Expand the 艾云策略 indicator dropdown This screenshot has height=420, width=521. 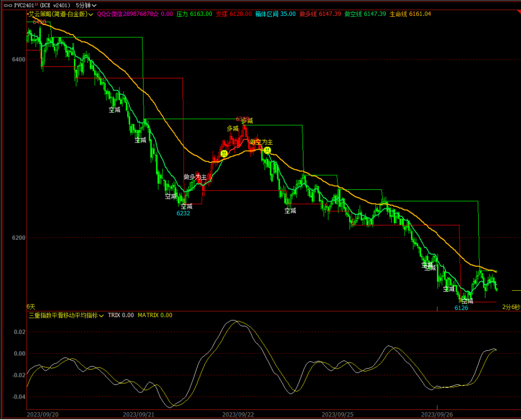(x=91, y=14)
